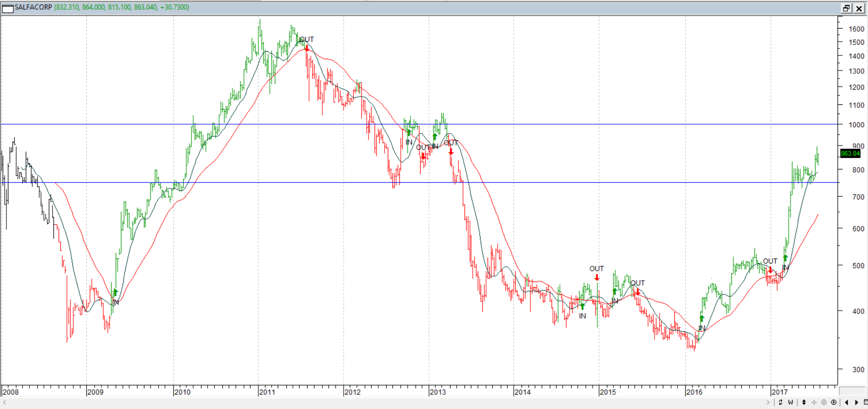This screenshot has width=868, height=409.
Task: Click the zoom out minus icon
Action: pos(824,402)
